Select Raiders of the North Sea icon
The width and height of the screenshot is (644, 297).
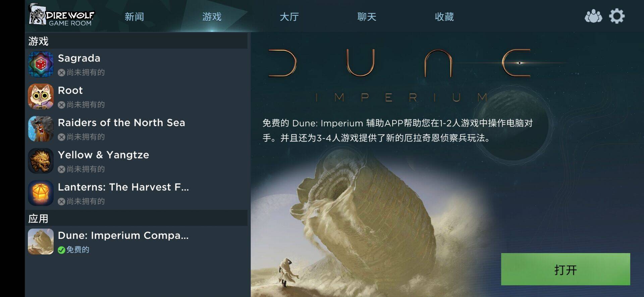point(41,129)
